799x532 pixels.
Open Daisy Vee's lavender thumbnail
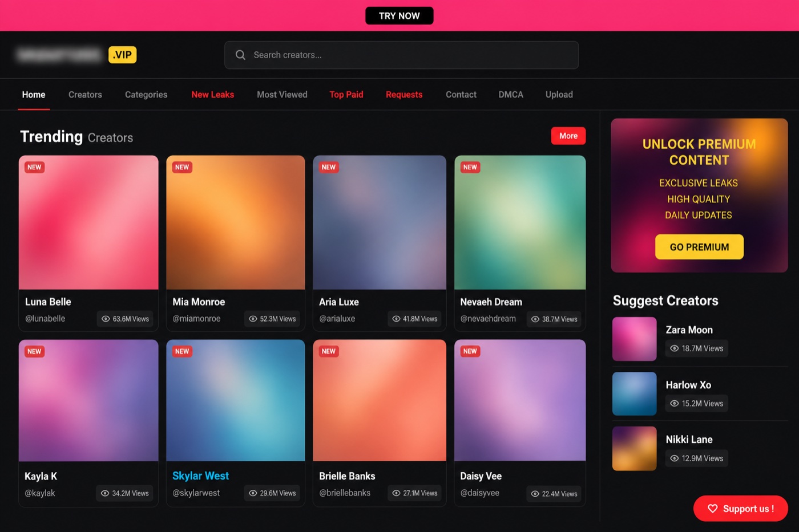click(520, 400)
